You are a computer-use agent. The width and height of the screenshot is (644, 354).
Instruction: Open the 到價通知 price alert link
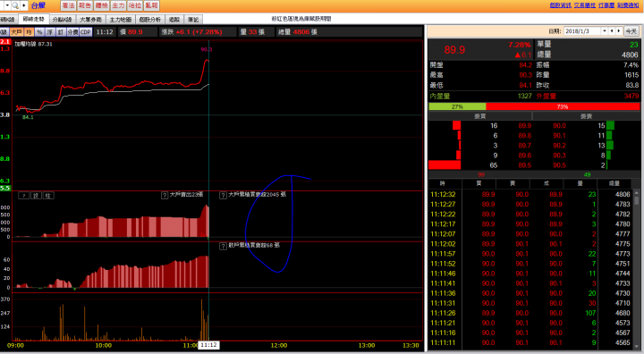click(x=628, y=5)
